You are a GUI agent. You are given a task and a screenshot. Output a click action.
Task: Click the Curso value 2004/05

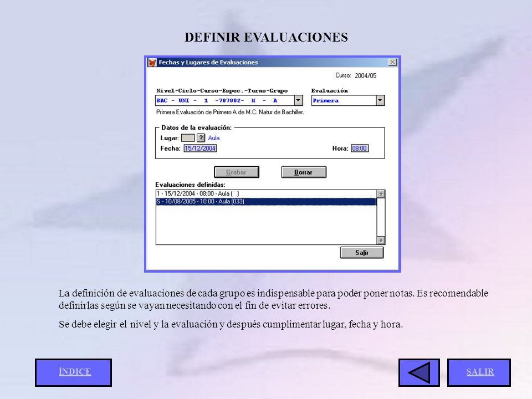(x=365, y=76)
